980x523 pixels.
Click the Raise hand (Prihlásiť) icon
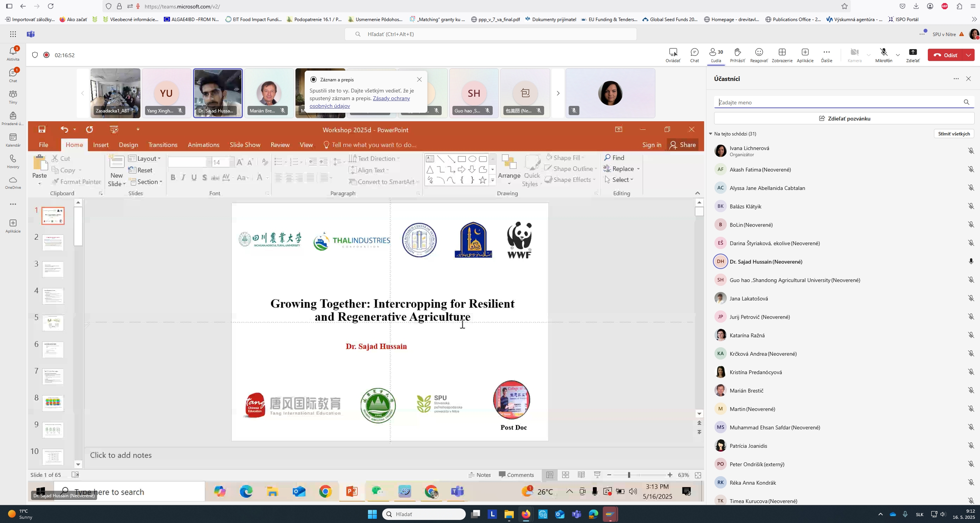coord(737,55)
